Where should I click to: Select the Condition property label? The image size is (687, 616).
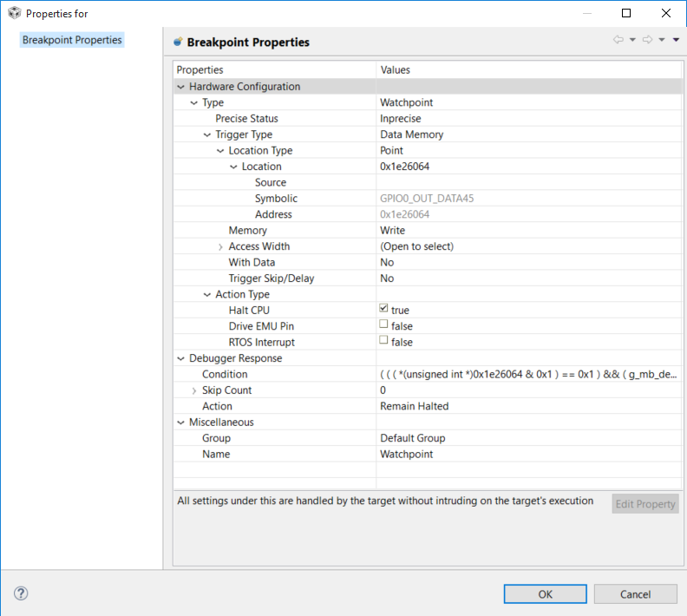coord(225,374)
